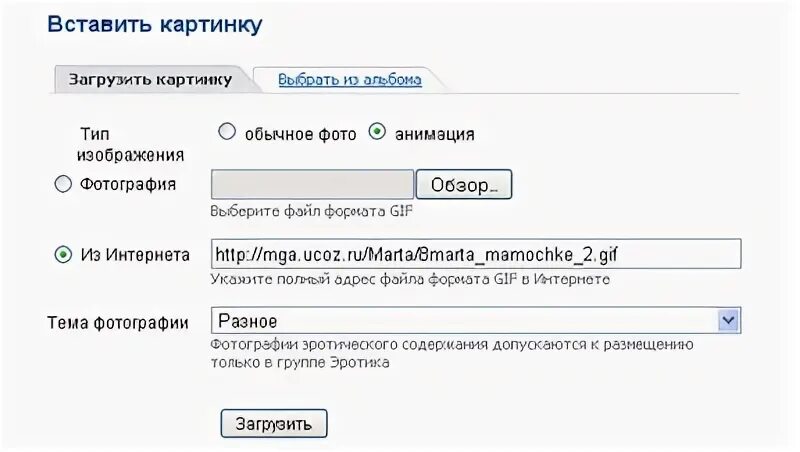The width and height of the screenshot is (800, 452).
Task: Click the 'Загрузить' submit button
Action: (274, 423)
